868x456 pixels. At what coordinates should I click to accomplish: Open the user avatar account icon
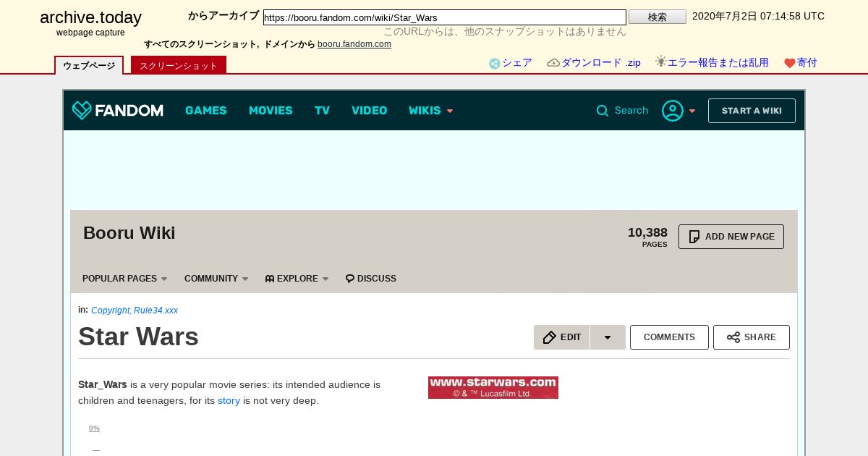(673, 111)
